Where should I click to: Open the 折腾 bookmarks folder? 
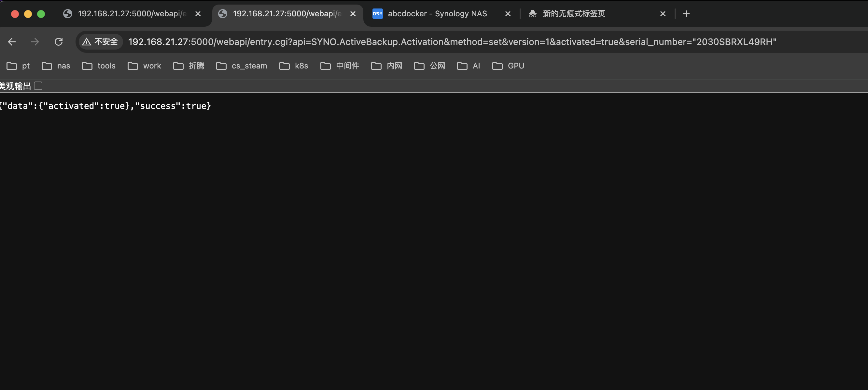(x=189, y=66)
